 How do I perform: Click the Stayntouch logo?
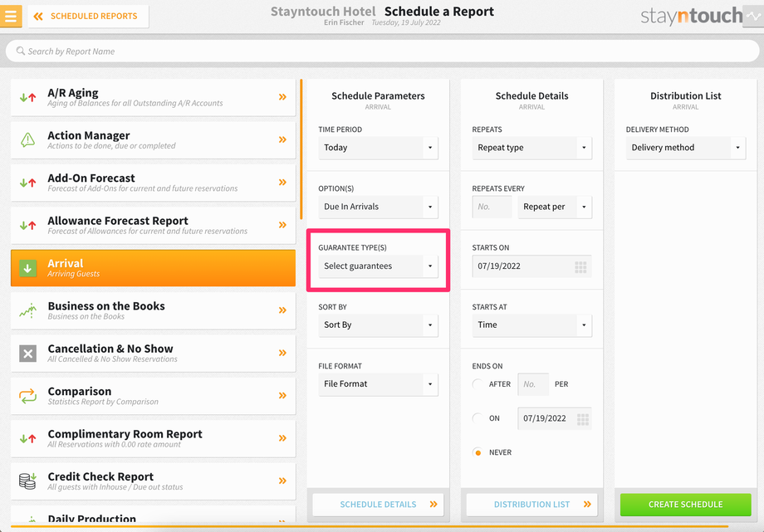point(691,16)
